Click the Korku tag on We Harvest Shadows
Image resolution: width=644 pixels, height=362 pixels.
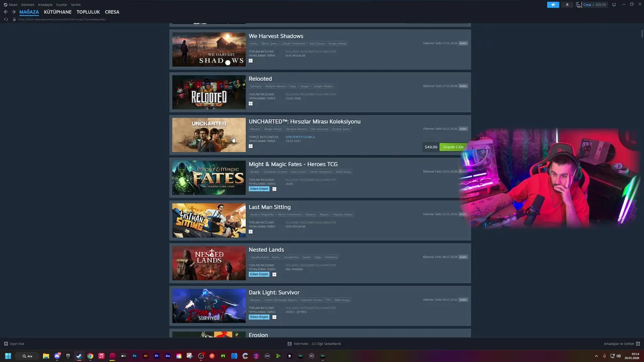click(254, 43)
